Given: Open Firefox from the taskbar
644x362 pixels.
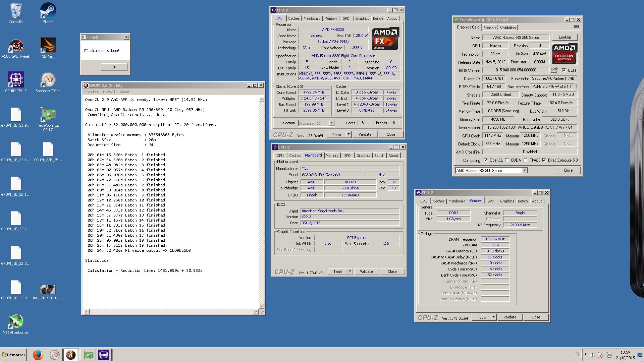Looking at the screenshot, I should point(38,355).
